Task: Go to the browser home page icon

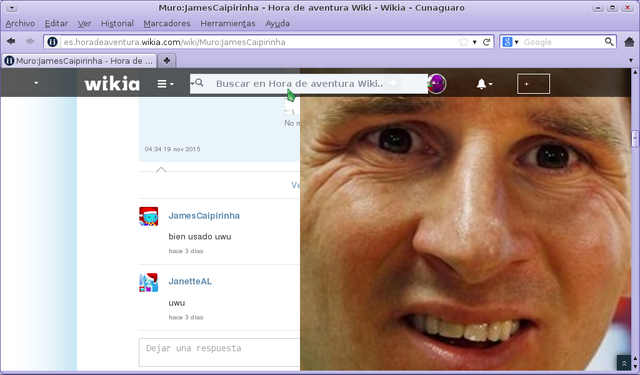Action: [629, 42]
